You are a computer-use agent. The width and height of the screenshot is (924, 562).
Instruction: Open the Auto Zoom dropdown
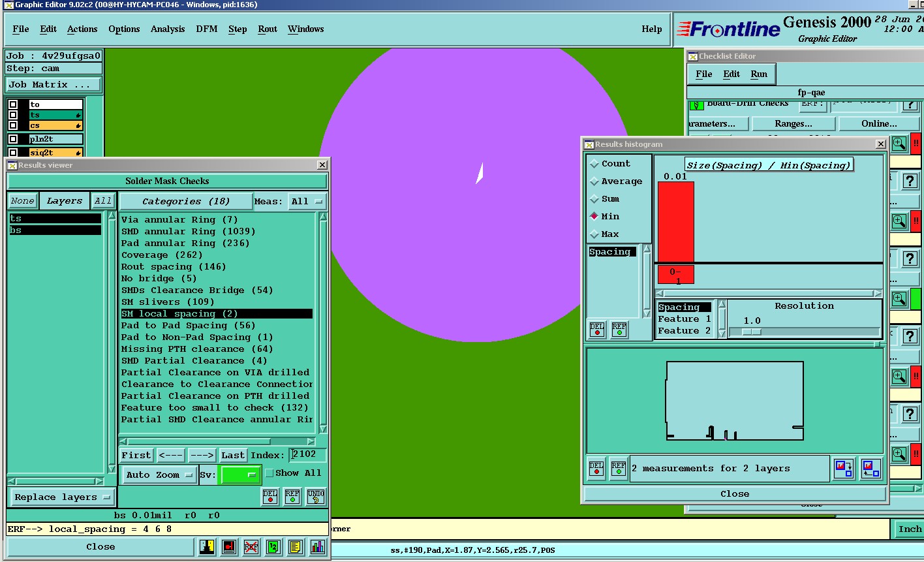click(159, 475)
